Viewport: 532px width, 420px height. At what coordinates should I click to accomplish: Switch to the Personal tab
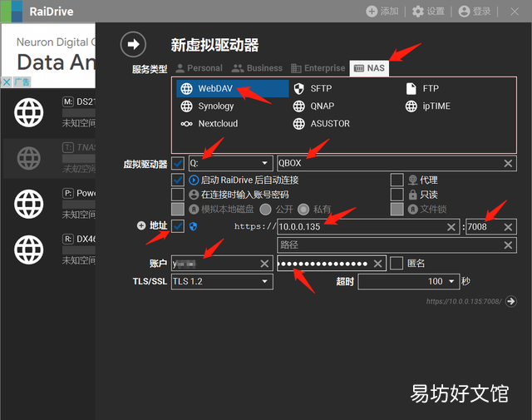click(x=199, y=68)
